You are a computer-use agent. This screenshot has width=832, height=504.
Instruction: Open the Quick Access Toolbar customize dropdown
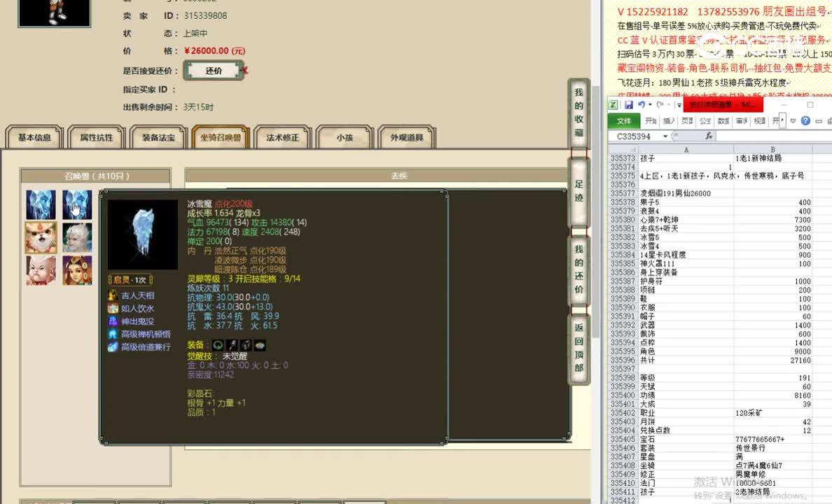(678, 104)
